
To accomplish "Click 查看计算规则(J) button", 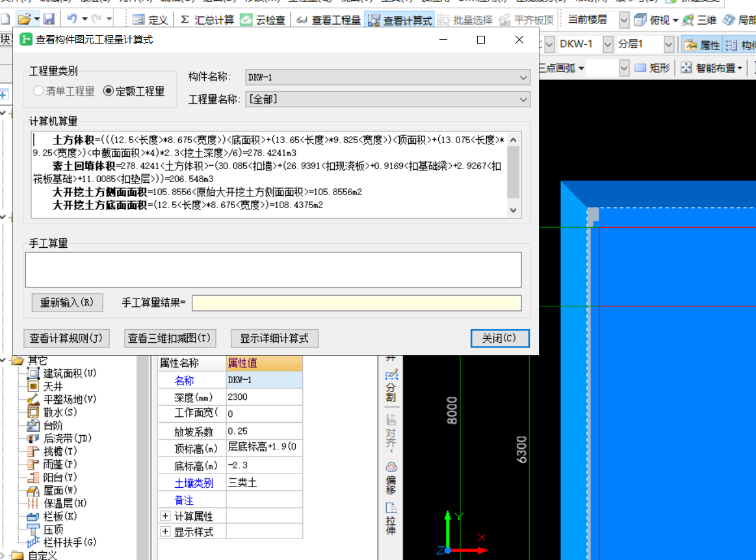I will pos(66,338).
